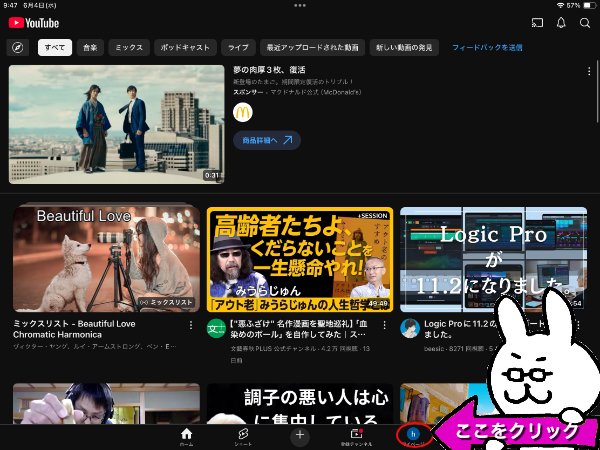Screen dimensions: 600x450
Task: Open the Beautiful Love mix thumbnail
Action: [x=106, y=259]
